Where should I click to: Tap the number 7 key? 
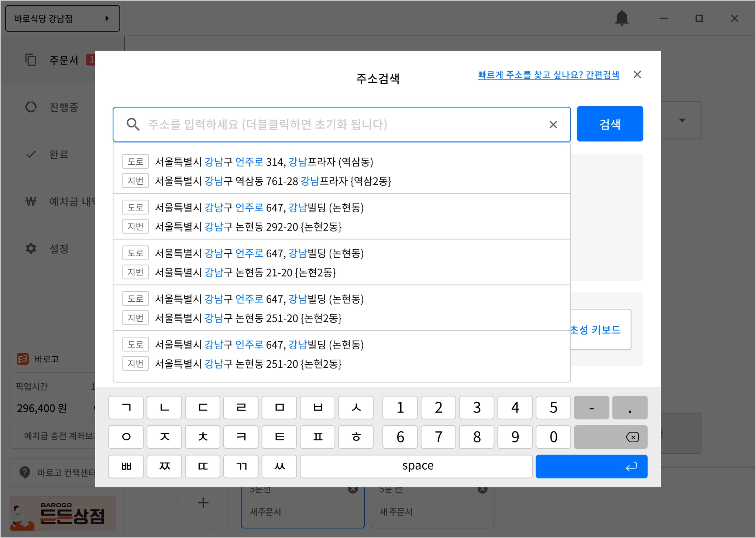[x=439, y=437]
